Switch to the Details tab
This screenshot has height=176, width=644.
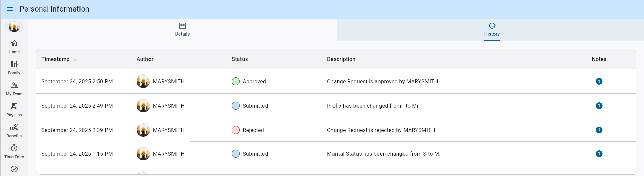182,29
